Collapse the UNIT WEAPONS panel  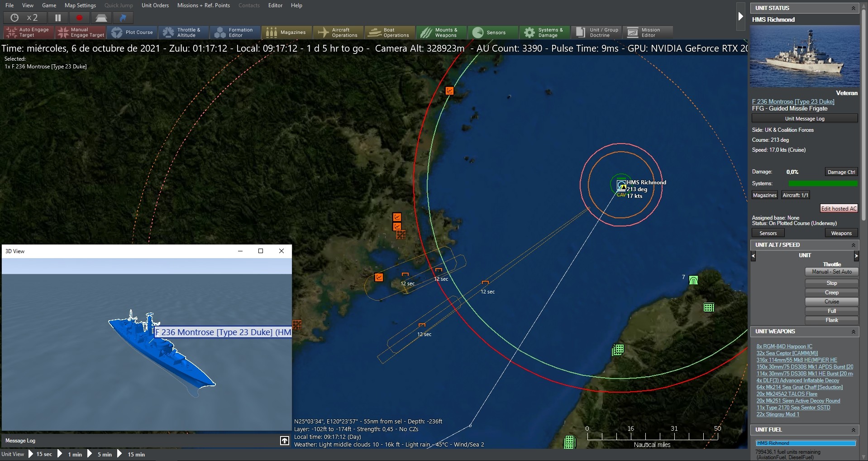click(x=854, y=331)
